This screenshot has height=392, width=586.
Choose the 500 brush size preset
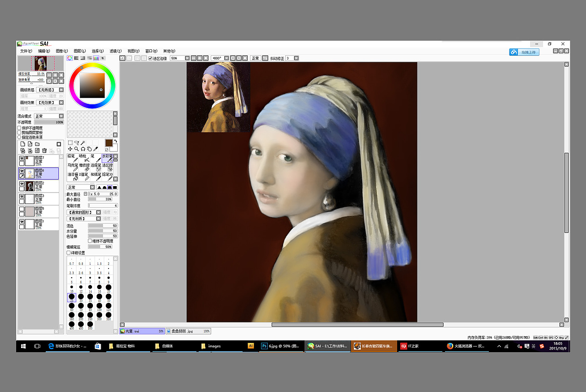[90, 325]
